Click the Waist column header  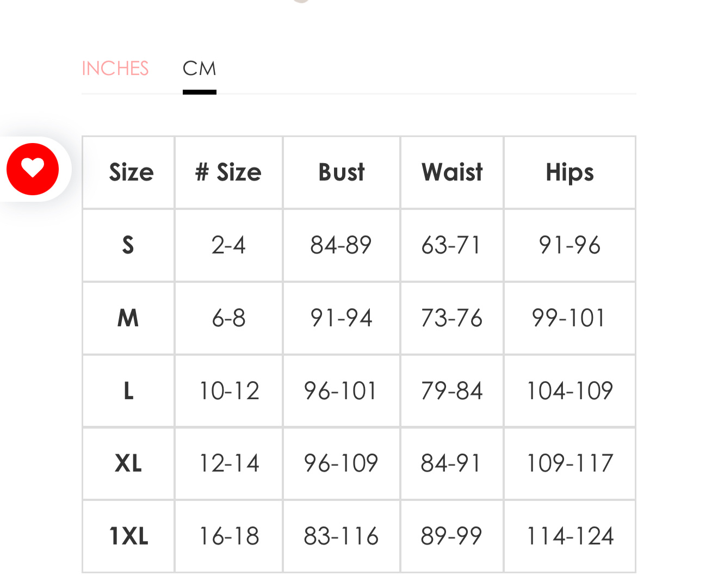[452, 172]
